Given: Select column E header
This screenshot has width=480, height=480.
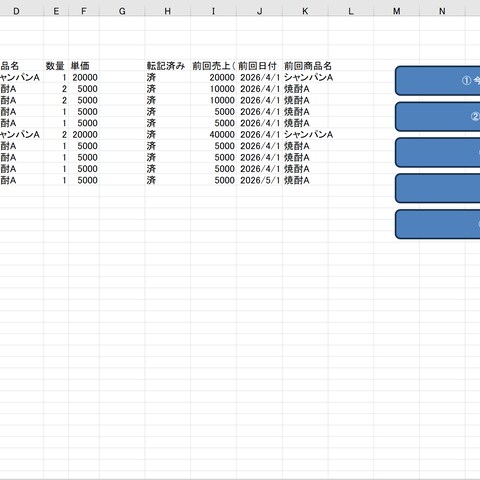Looking at the screenshot, I should [x=56, y=11].
